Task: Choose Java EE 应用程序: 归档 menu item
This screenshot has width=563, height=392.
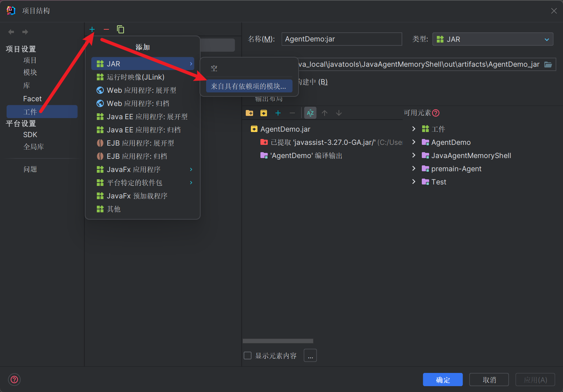Action: [x=143, y=130]
